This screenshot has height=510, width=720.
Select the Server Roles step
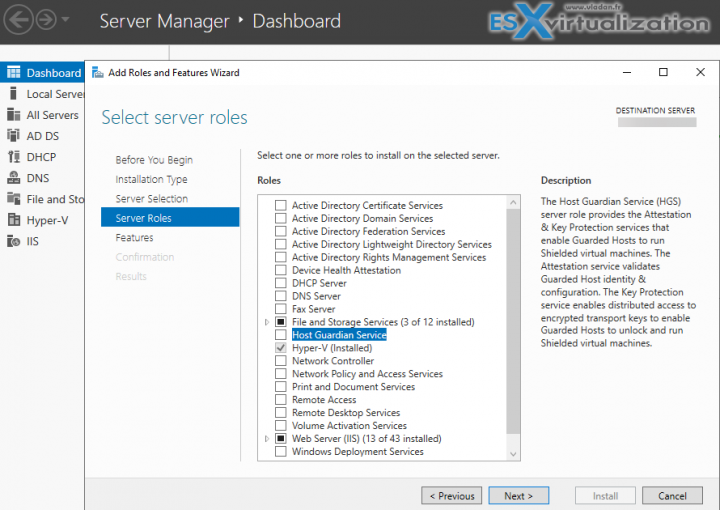click(170, 218)
